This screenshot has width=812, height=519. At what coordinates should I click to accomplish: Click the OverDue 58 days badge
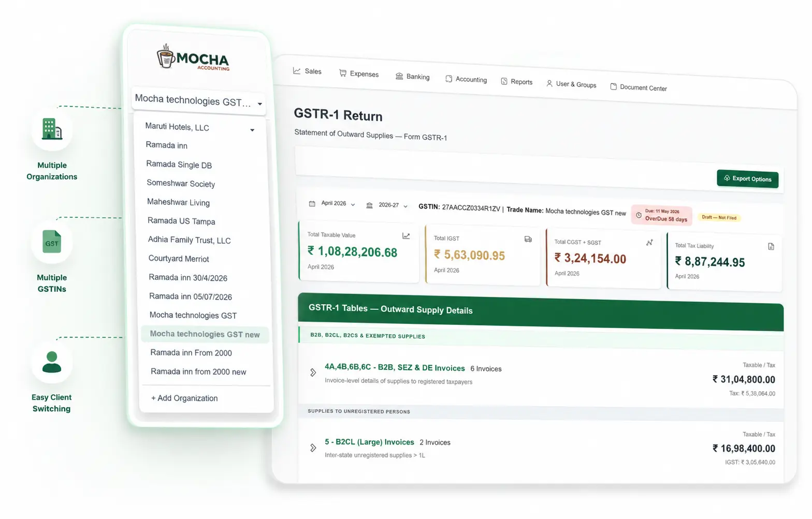(x=662, y=215)
